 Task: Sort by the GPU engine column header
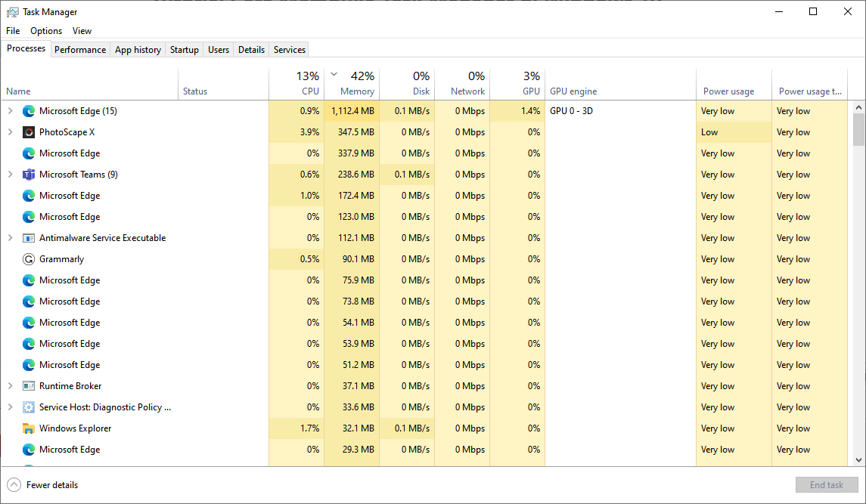pos(621,85)
